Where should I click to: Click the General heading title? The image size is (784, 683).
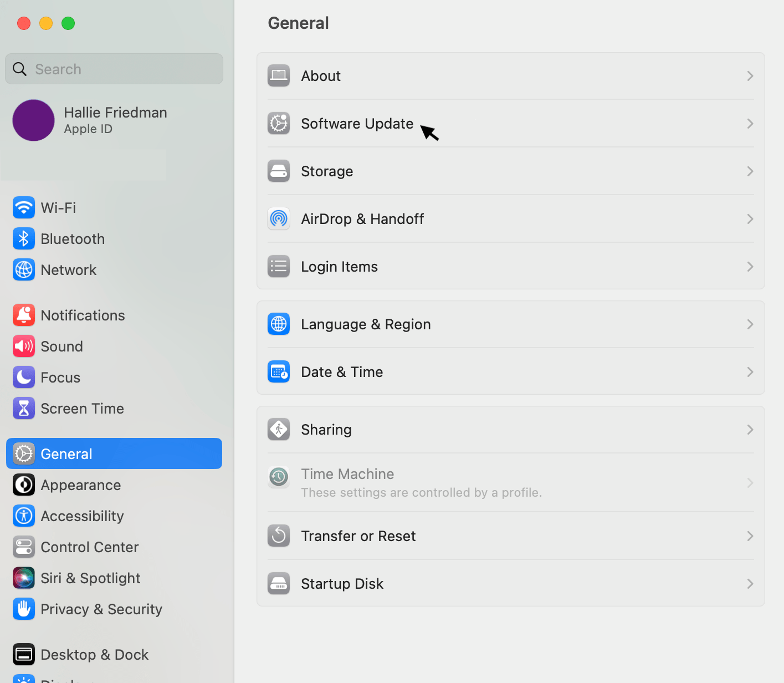[298, 23]
